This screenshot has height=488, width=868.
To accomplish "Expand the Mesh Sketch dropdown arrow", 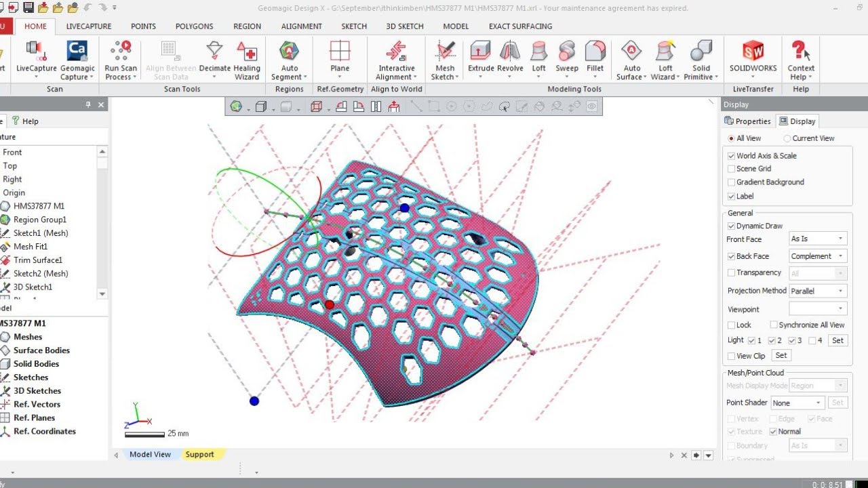I will [x=457, y=77].
